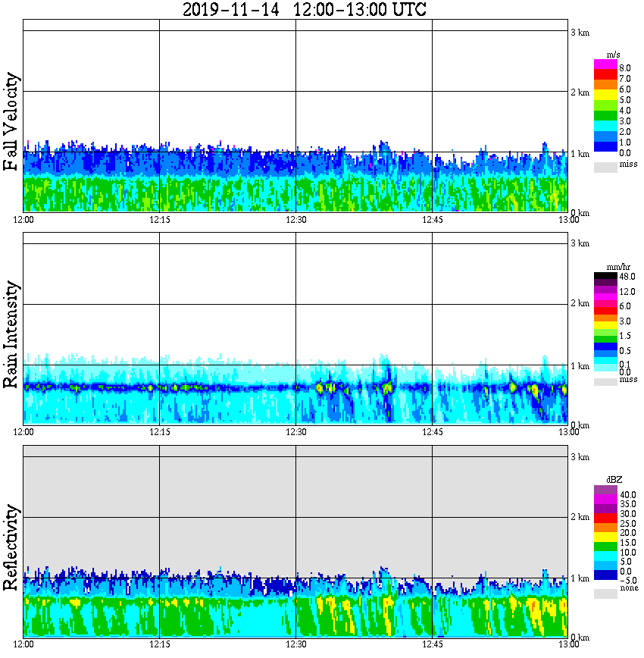Image resolution: width=644 pixels, height=658 pixels.
Task: Select the Rain Intensity panel label
Action: click(11, 334)
